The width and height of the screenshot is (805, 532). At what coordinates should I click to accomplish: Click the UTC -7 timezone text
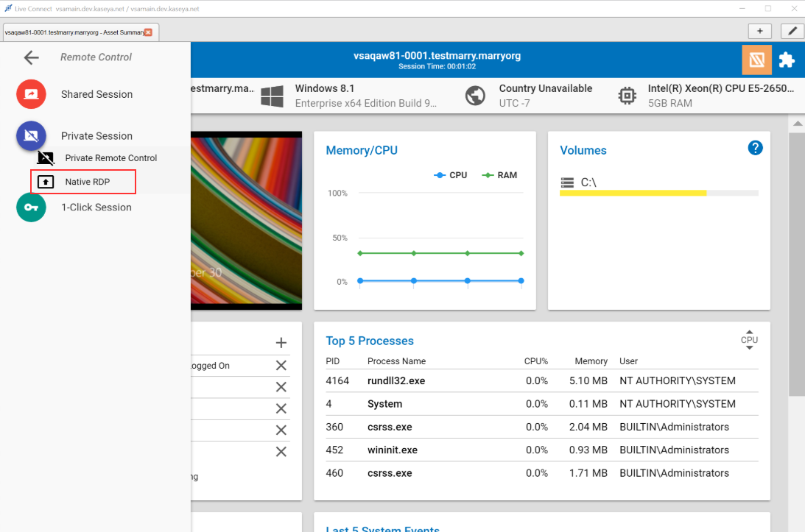coord(514,103)
